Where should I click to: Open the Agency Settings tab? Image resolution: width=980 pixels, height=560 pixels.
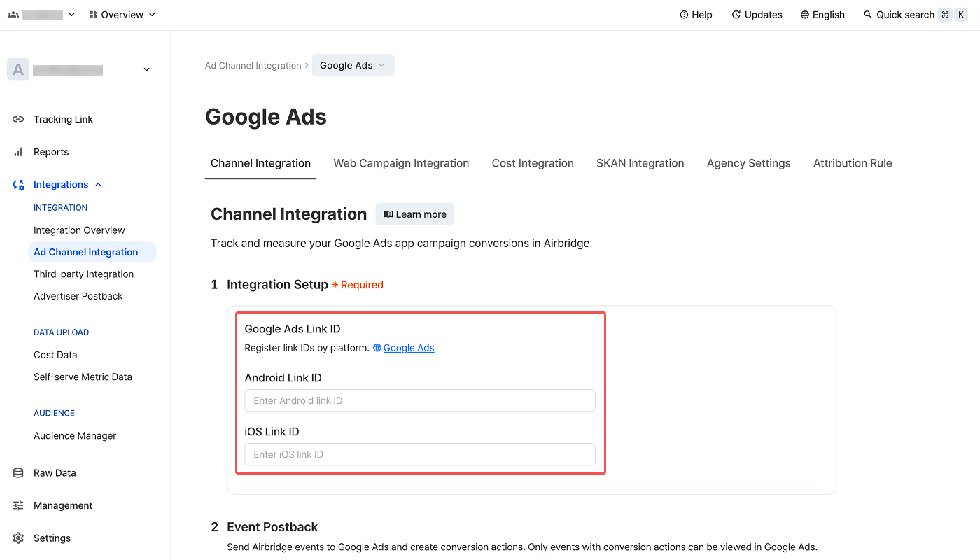(x=748, y=163)
